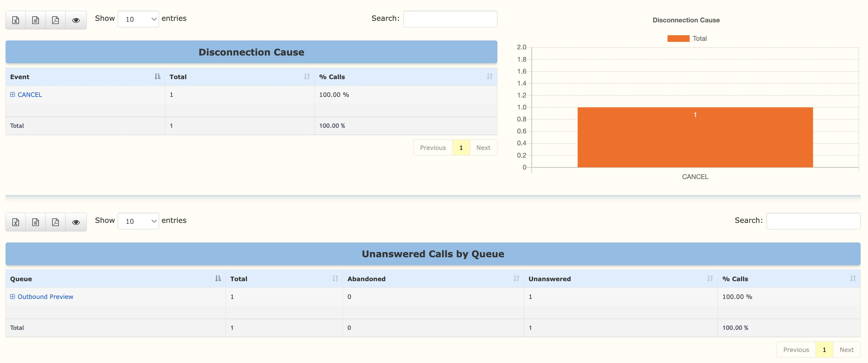Expand the CANCEL event row details
Screen dimensions: 868x363
click(13, 94)
